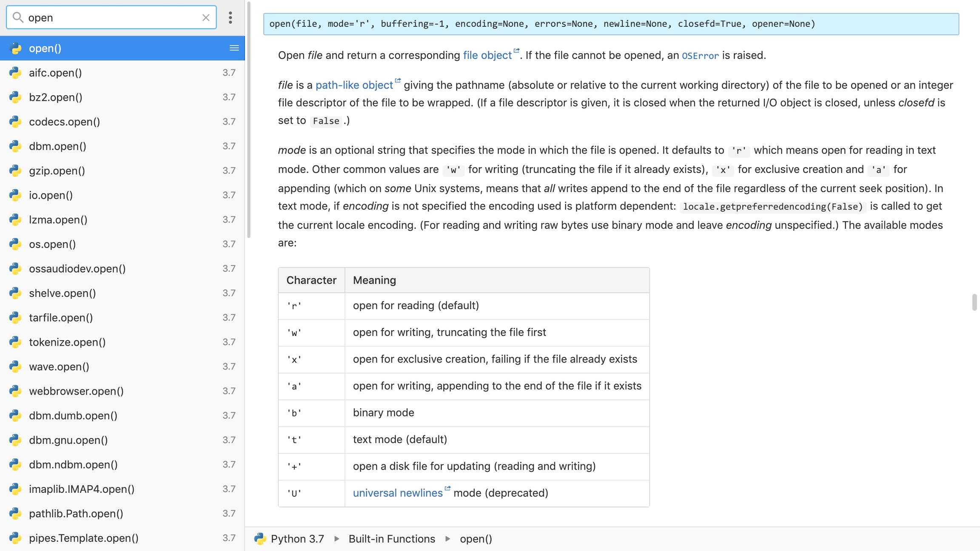This screenshot has height=551, width=980.
Task: Click Python icon in bottom breadcrumb bar
Action: [x=260, y=539]
